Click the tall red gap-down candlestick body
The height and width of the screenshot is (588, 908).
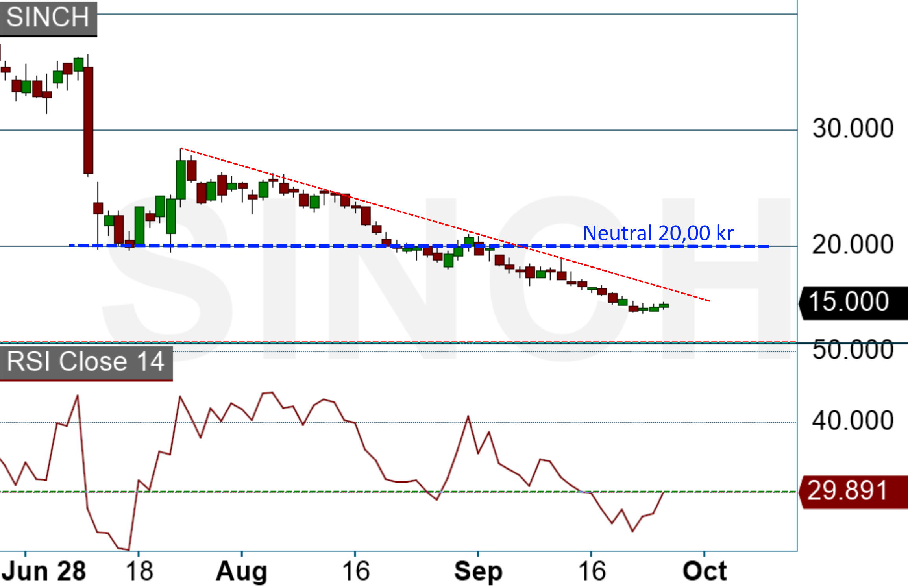point(88,120)
